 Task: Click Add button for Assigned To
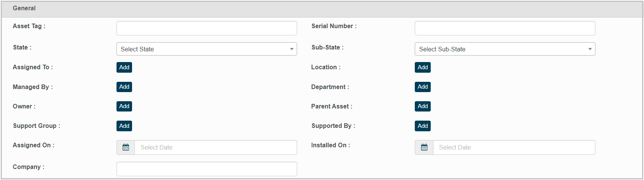(124, 67)
